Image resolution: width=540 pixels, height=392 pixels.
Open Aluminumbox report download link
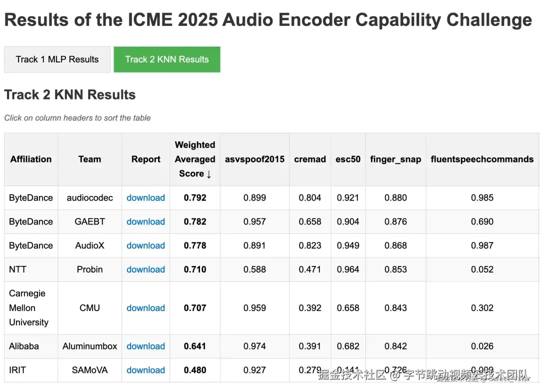[145, 346]
